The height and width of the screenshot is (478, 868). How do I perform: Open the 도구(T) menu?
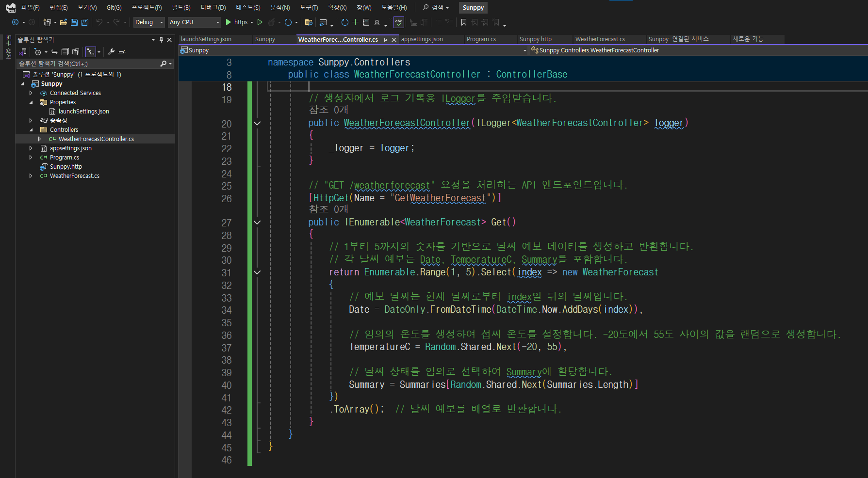coord(309,8)
